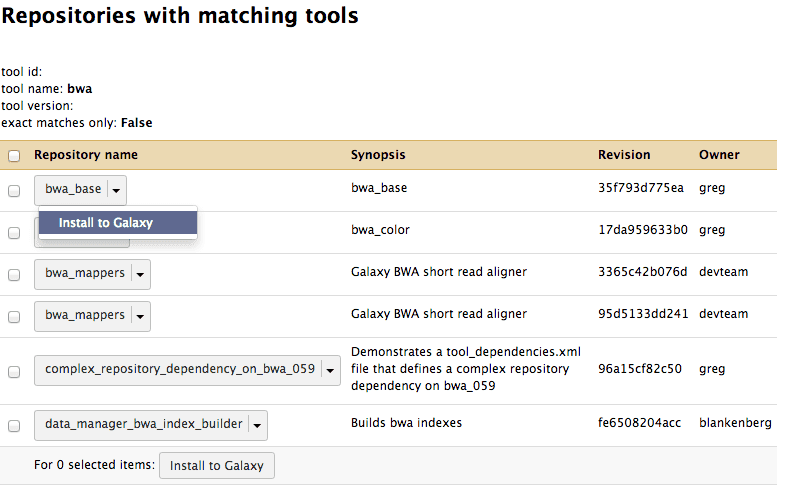Screen dimensions: 786x496
Task: Choose "Install to Galaxy" in the popup menu
Action: 106,223
